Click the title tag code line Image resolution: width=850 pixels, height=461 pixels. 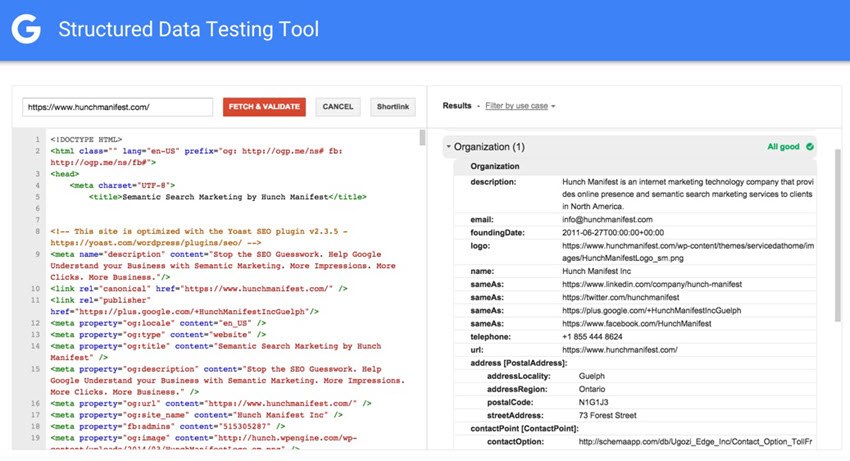(x=228, y=197)
